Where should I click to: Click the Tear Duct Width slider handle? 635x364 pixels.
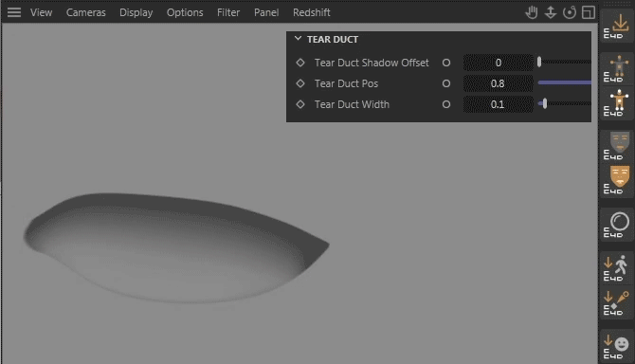pos(545,103)
